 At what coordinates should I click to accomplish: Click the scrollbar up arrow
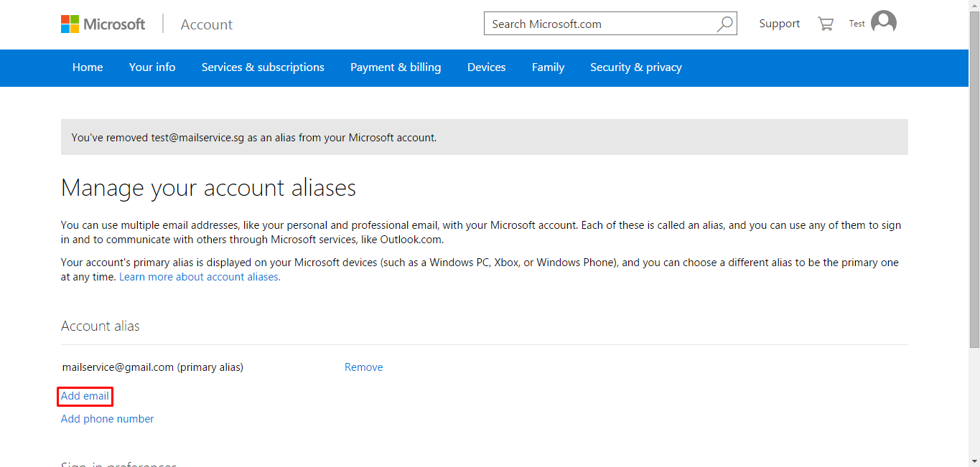[x=974, y=6]
